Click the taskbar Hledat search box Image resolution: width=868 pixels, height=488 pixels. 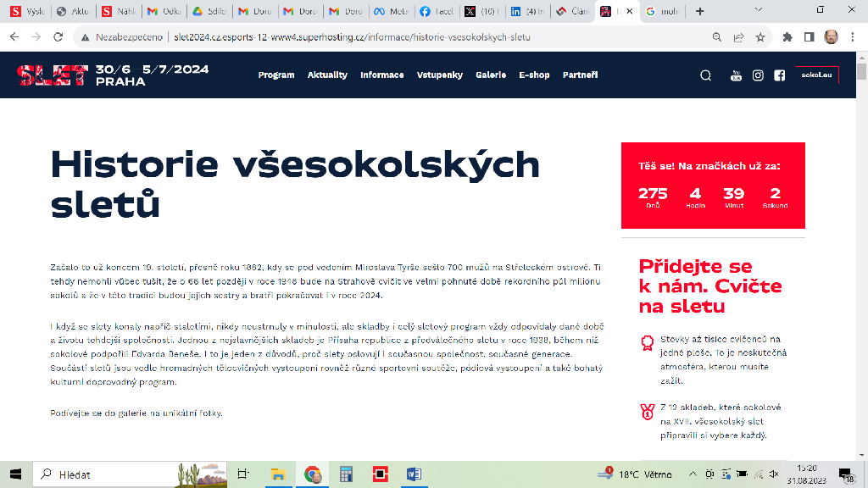tap(130, 474)
